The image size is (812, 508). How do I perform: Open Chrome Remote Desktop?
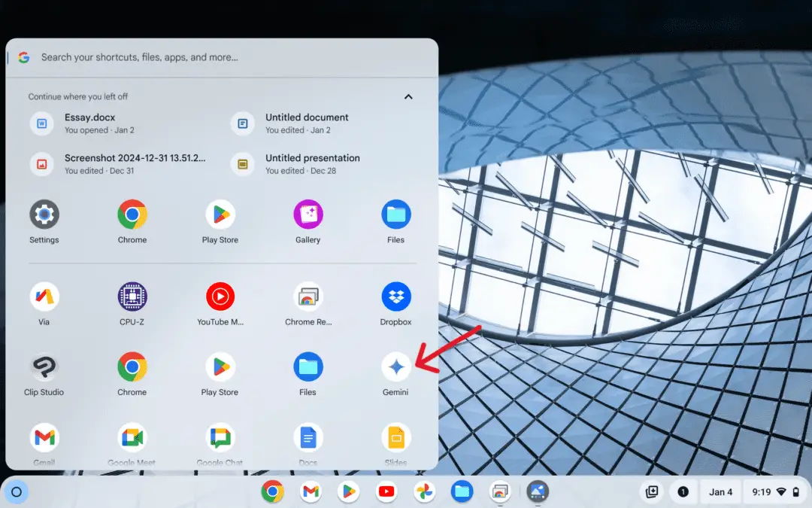[x=308, y=295]
